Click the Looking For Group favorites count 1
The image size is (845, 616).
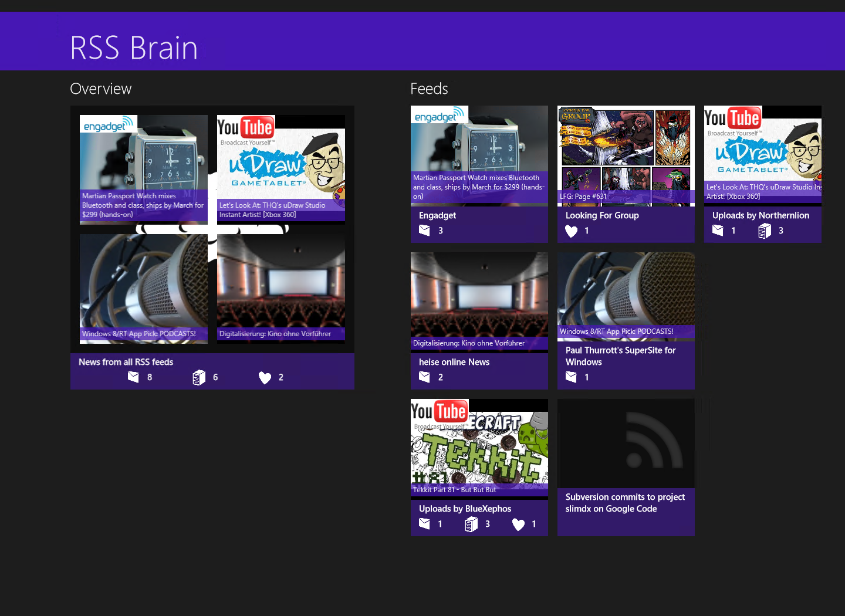[x=587, y=231]
